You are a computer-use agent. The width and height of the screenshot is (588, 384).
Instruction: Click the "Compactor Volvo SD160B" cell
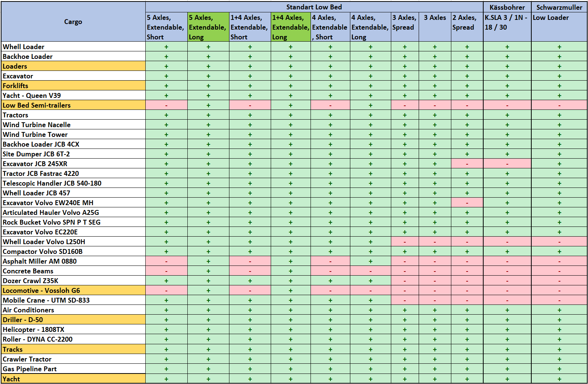coord(73,252)
